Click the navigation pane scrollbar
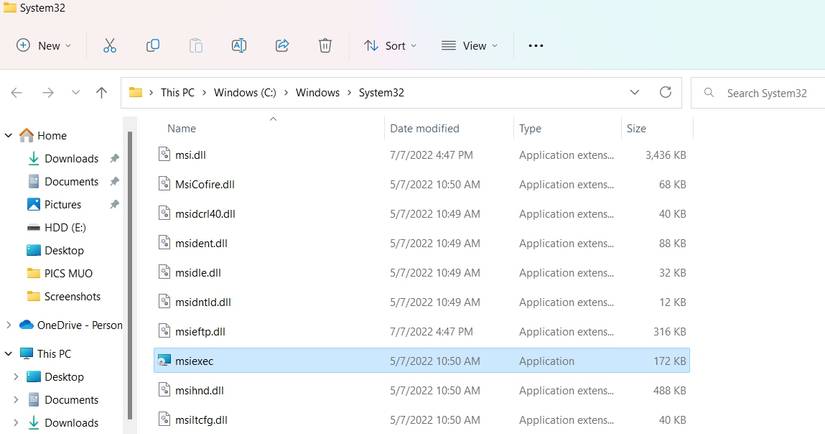The image size is (825, 434). pyautogui.click(x=130, y=274)
